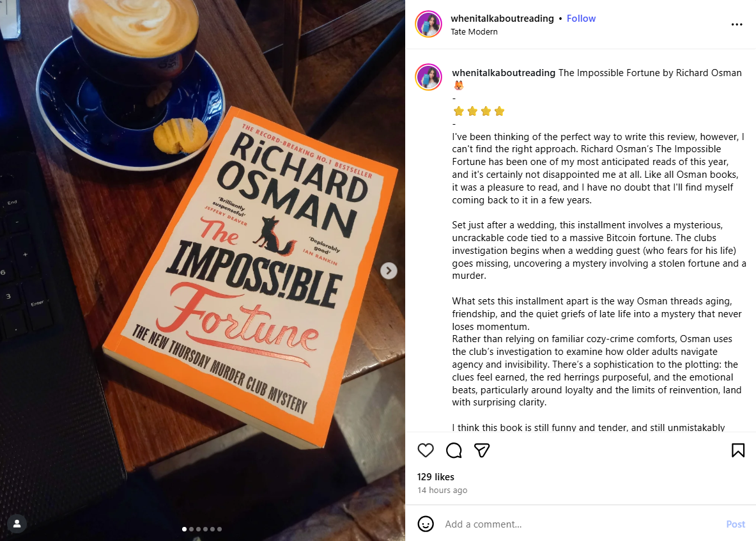Open profile picture in post header
The height and width of the screenshot is (541, 756).
pos(429,24)
